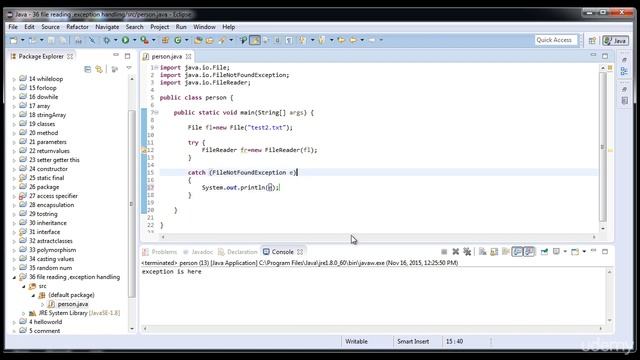Click the editor horizontal scrollbar
This screenshot has width=640, height=360.
point(378,237)
